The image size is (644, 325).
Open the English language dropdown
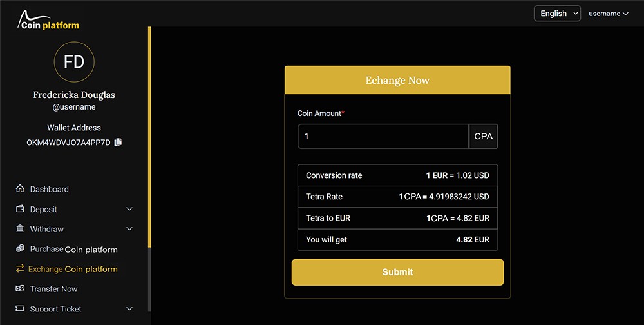pos(556,14)
